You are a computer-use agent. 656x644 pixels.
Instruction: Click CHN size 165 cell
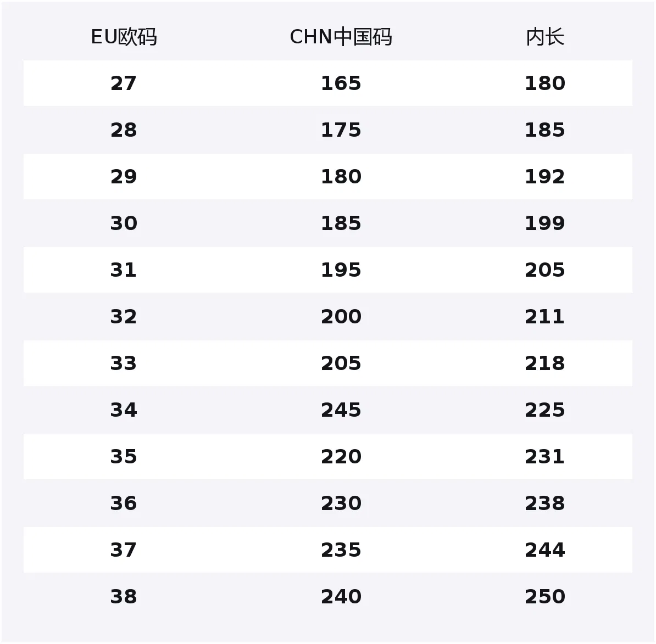[341, 83]
